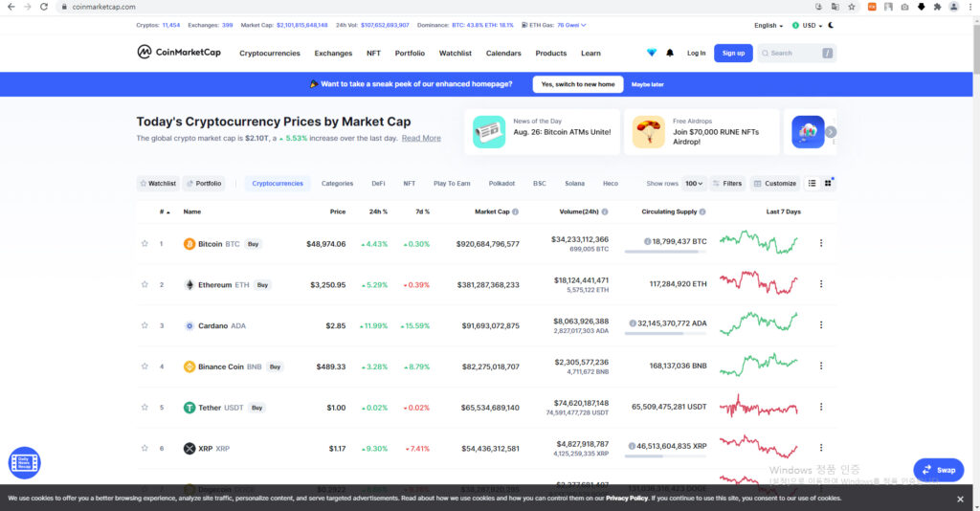
Task: Click the Binance Coin icon
Action: tap(189, 367)
